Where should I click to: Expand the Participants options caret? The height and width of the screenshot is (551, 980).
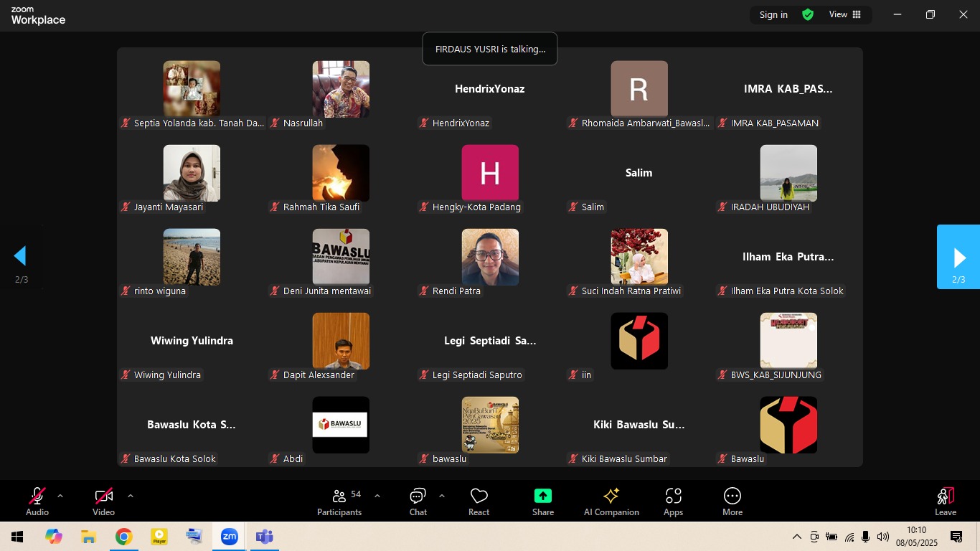point(377,496)
